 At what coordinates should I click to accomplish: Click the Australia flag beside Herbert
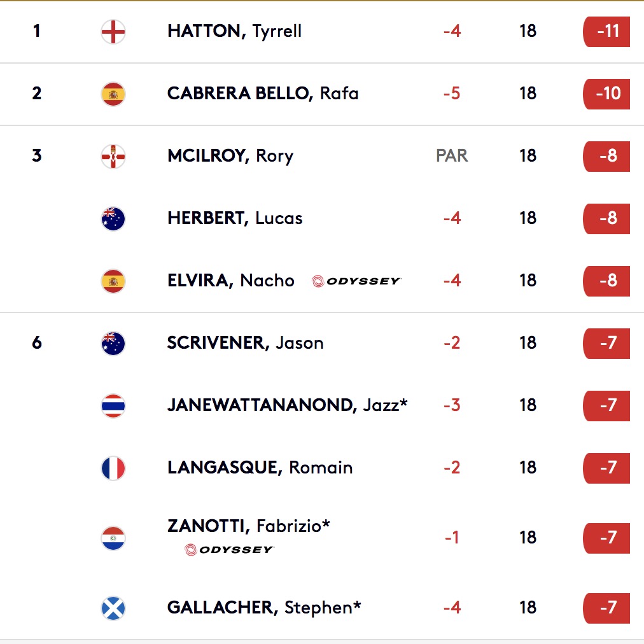[113, 219]
